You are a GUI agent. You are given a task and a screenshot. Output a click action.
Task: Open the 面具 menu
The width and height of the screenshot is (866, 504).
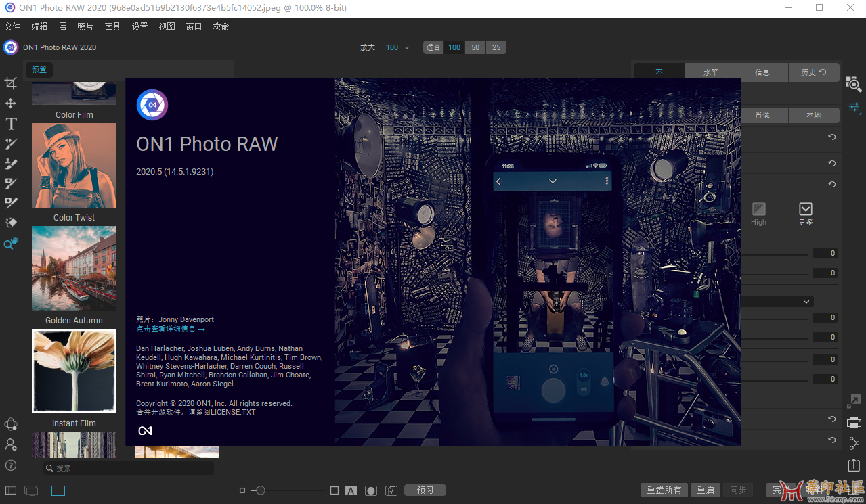[113, 26]
